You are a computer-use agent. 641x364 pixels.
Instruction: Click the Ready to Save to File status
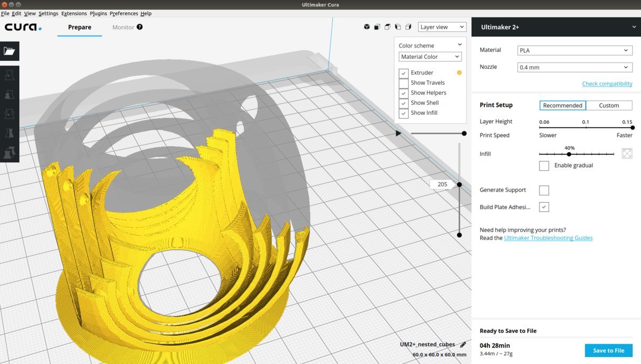[508, 331]
